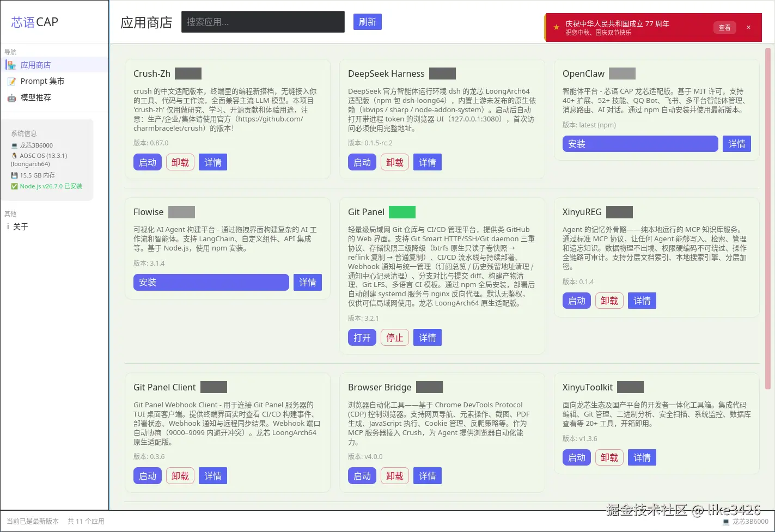775x532 pixels.
Task: Click the penguin icon beside AOSC OS
Action: click(x=14, y=156)
